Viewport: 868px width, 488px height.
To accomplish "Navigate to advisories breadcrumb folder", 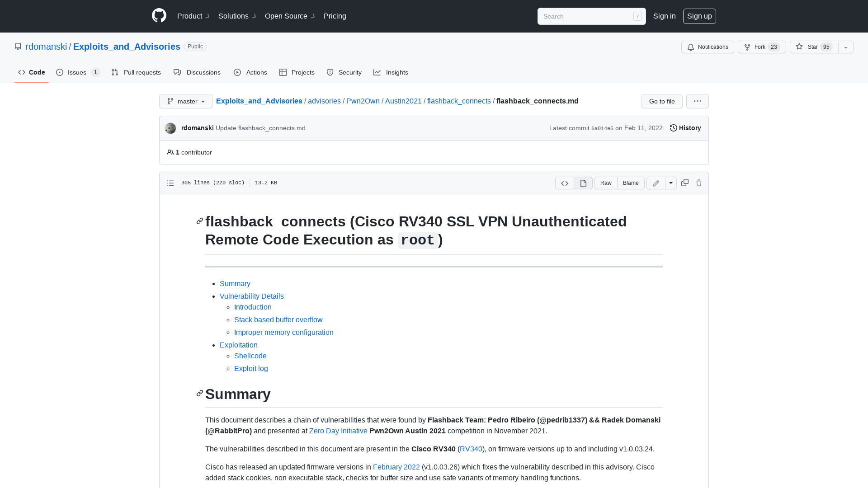I will click(324, 101).
